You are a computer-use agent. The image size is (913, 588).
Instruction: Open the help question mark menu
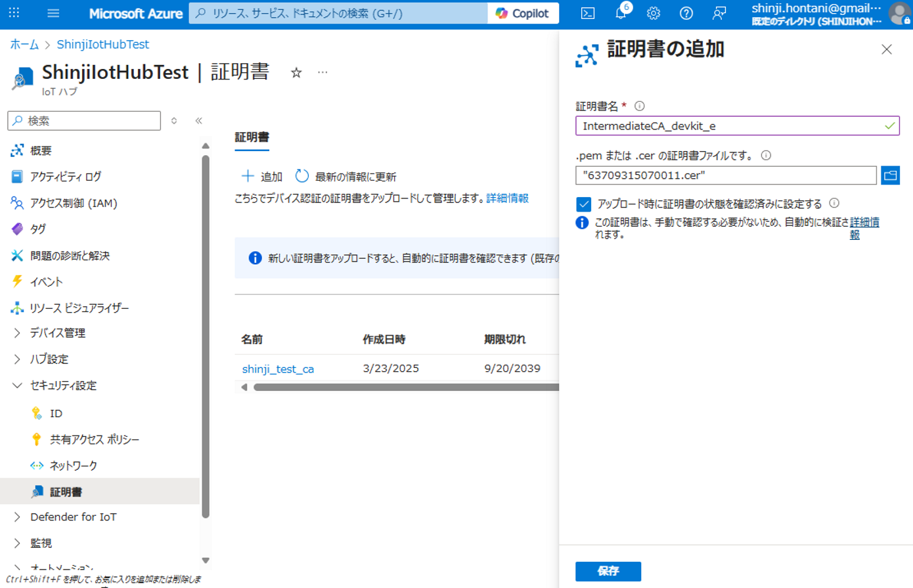686,13
